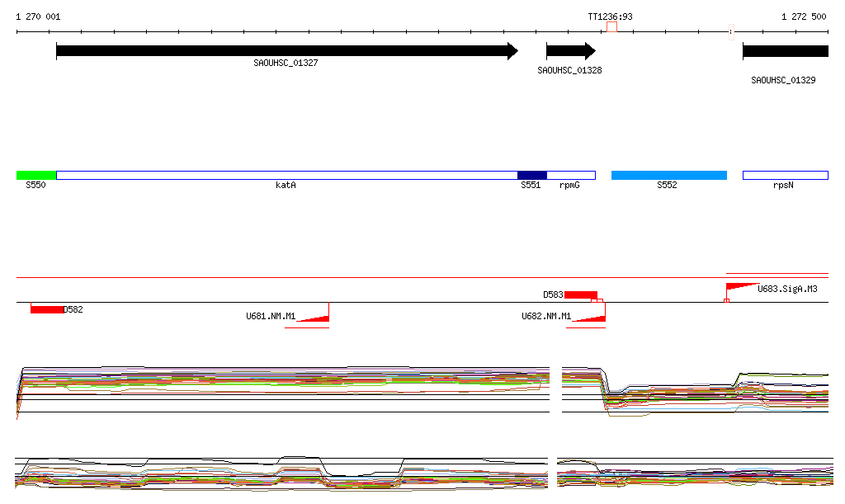This screenshot has width=845, height=504.
Task: Click the SAOUHSC_01329 label
Action: [783, 80]
